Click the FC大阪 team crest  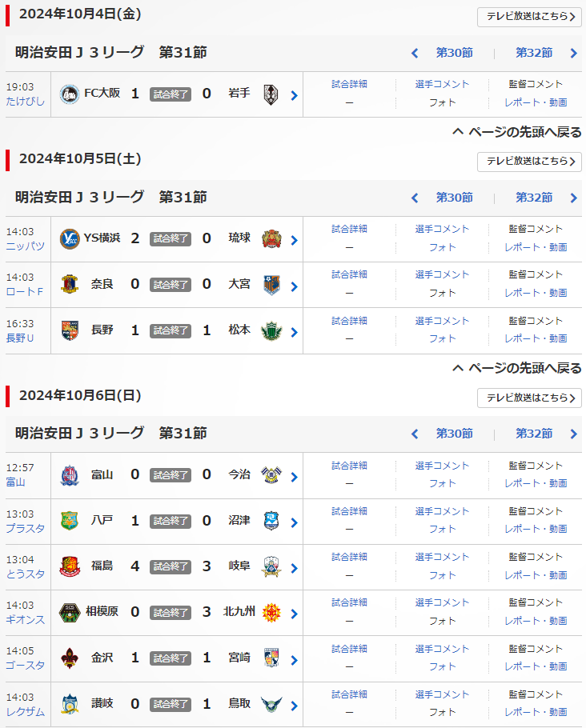69,94
